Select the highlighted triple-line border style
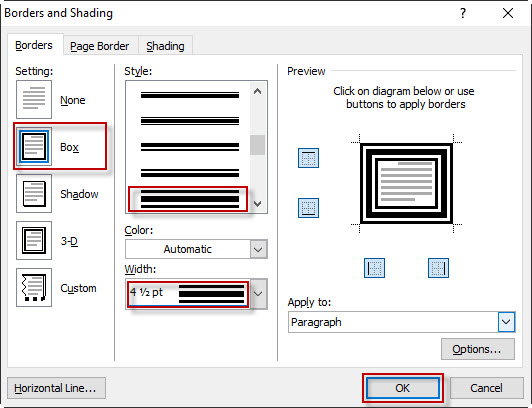This screenshot has height=408, width=532. click(188, 199)
